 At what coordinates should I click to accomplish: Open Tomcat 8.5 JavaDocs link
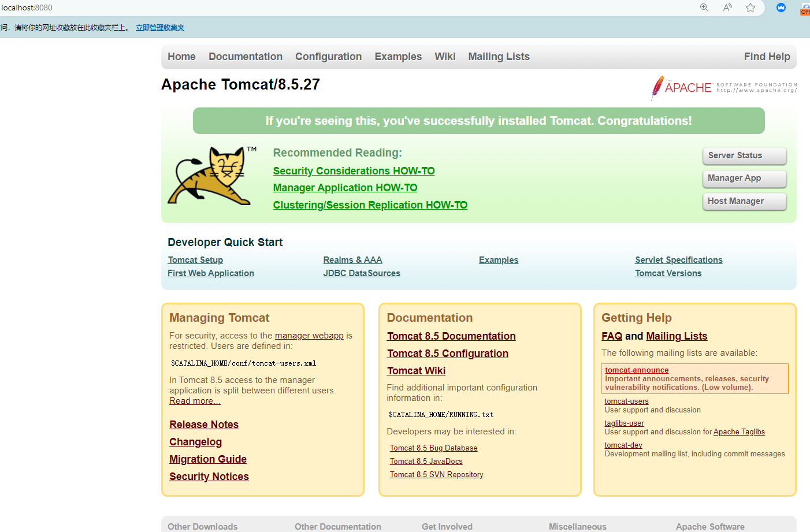[x=426, y=462]
